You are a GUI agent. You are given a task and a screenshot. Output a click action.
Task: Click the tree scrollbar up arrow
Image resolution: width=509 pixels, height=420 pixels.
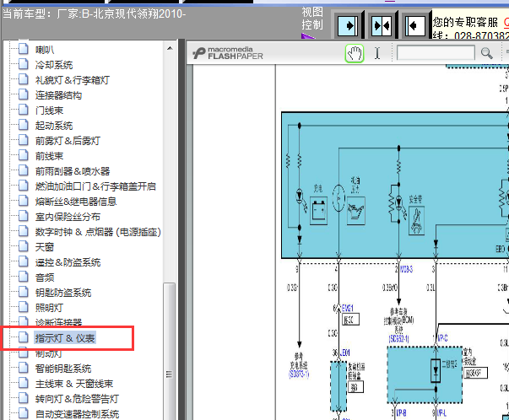pos(170,48)
